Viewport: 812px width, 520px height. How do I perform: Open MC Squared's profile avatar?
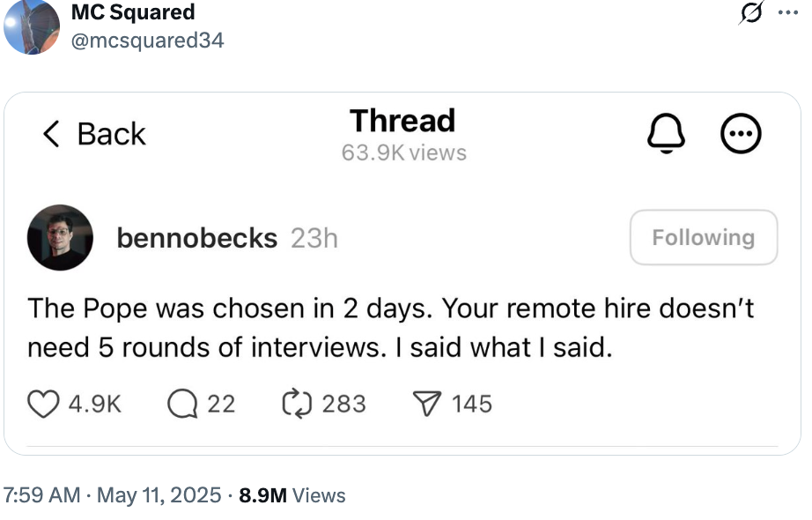point(32,26)
